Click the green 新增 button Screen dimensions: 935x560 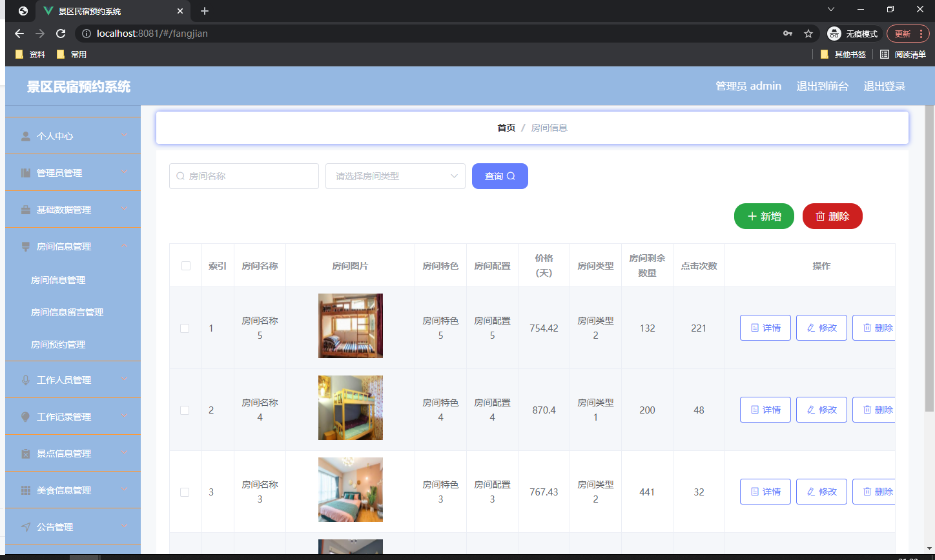(x=765, y=216)
